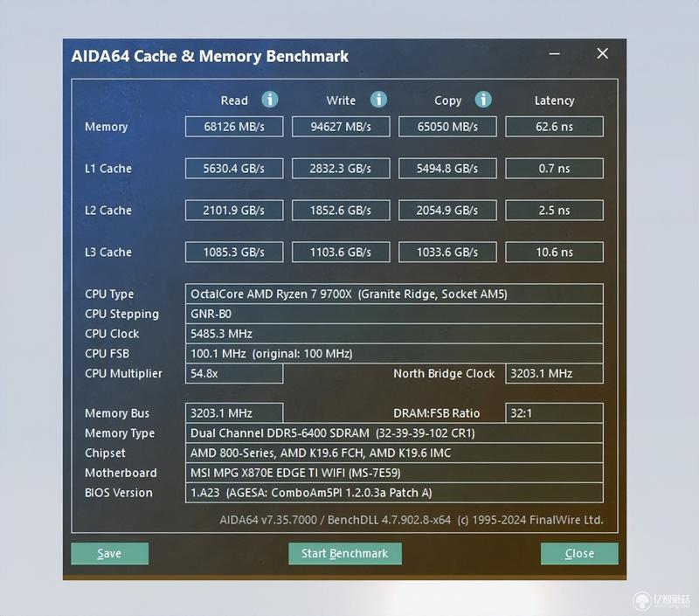
Task: Select L2 Cache Latency value 2.5 ns
Action: coord(554,211)
